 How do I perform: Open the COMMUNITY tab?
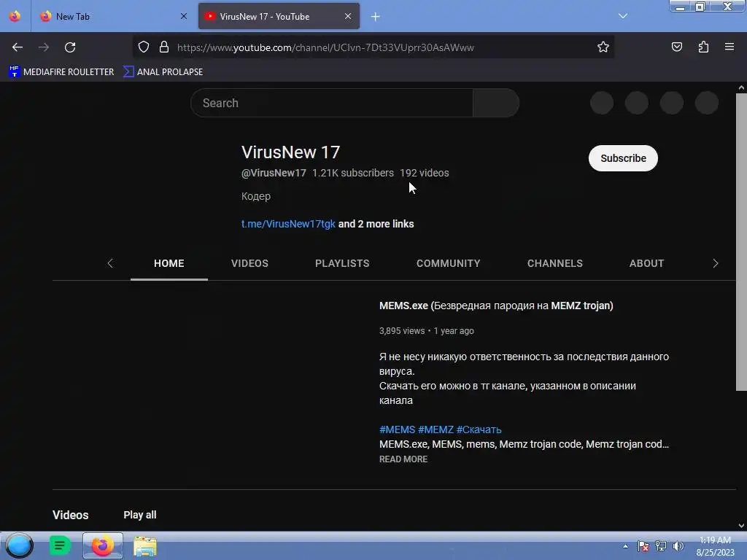449,263
